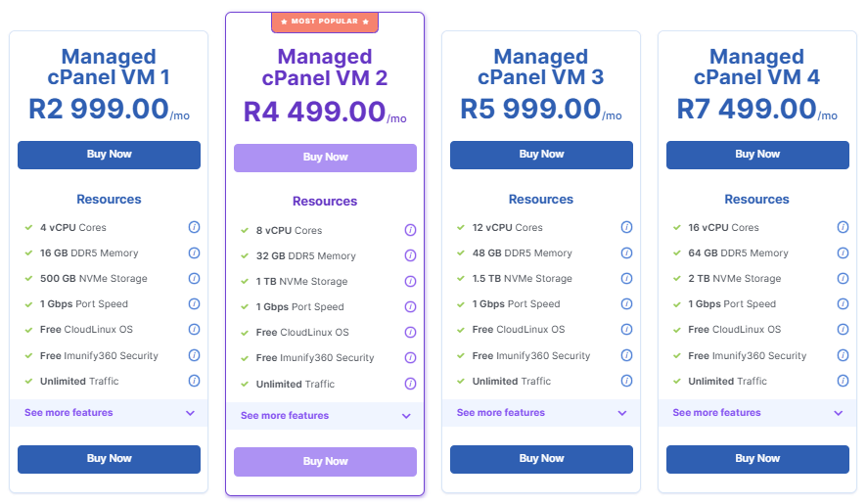This screenshot has width=867, height=504.
Task: Expand See more features for cPanel VM 3
Action: [x=541, y=413]
